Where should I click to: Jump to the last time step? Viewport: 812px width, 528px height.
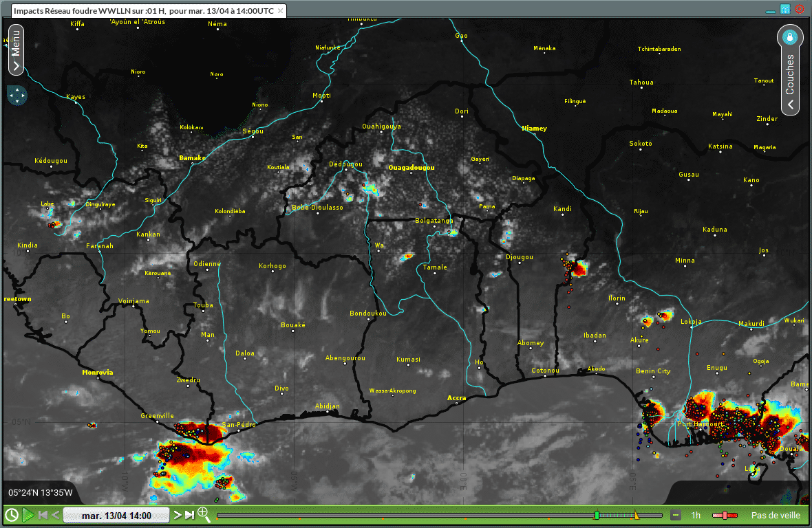[x=189, y=515]
